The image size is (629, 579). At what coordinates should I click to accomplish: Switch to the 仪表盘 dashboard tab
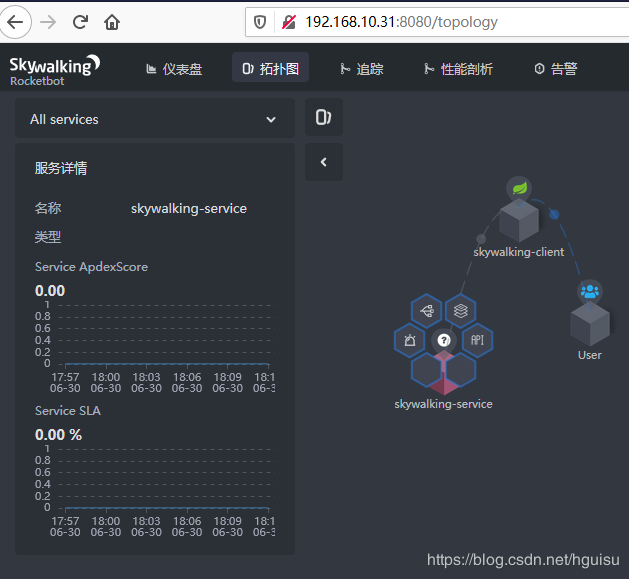click(x=174, y=69)
